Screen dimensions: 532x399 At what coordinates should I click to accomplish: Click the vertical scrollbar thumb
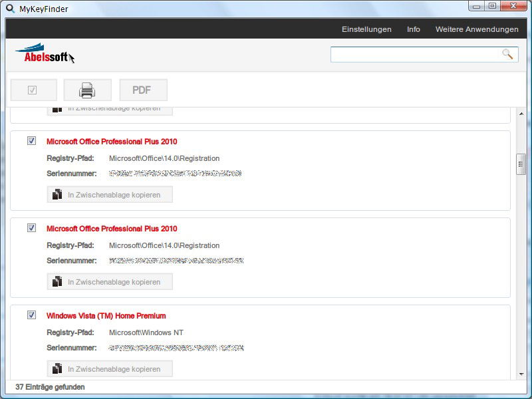521,164
